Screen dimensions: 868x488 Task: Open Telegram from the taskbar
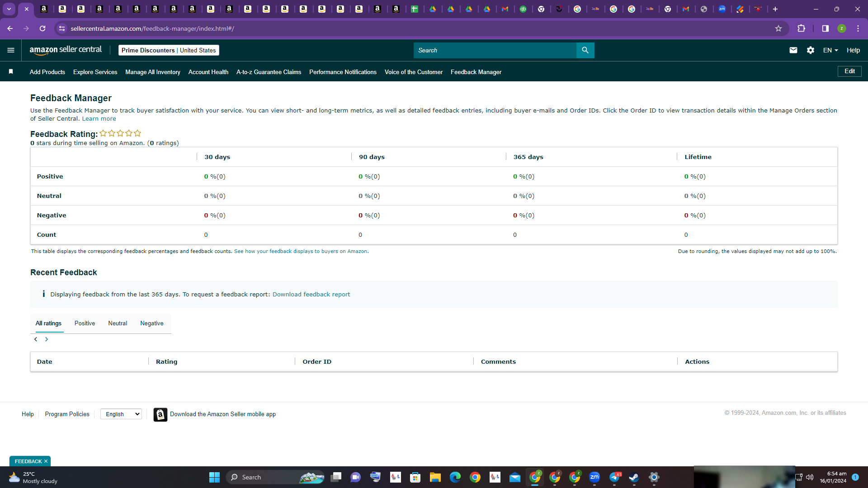614,477
